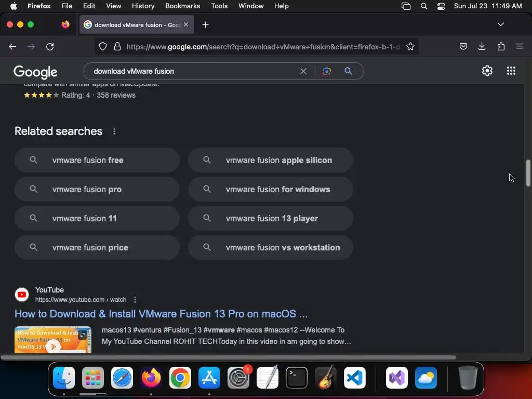The height and width of the screenshot is (399, 532).
Task: Launch Google Chrome from the Dock
Action: tap(180, 378)
